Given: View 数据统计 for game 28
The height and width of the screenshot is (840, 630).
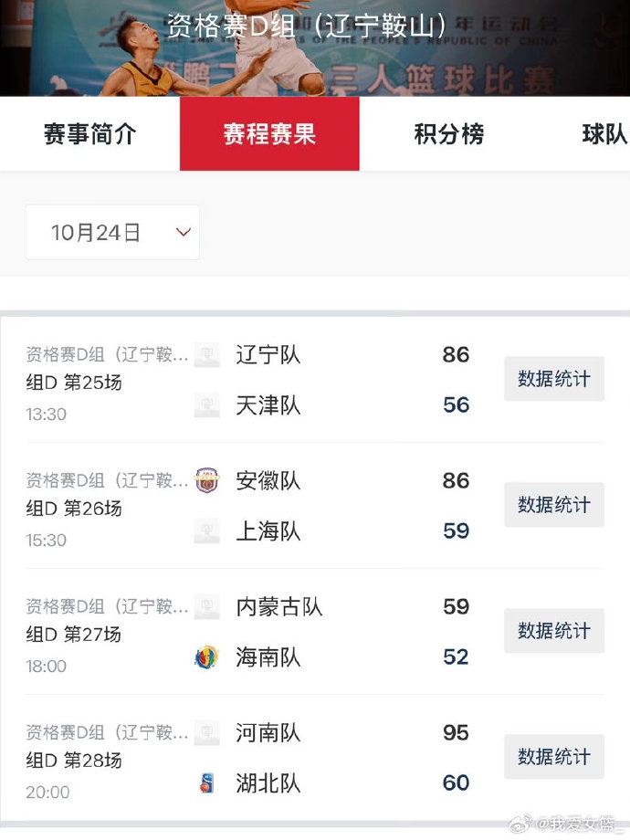Looking at the screenshot, I should (x=554, y=756).
